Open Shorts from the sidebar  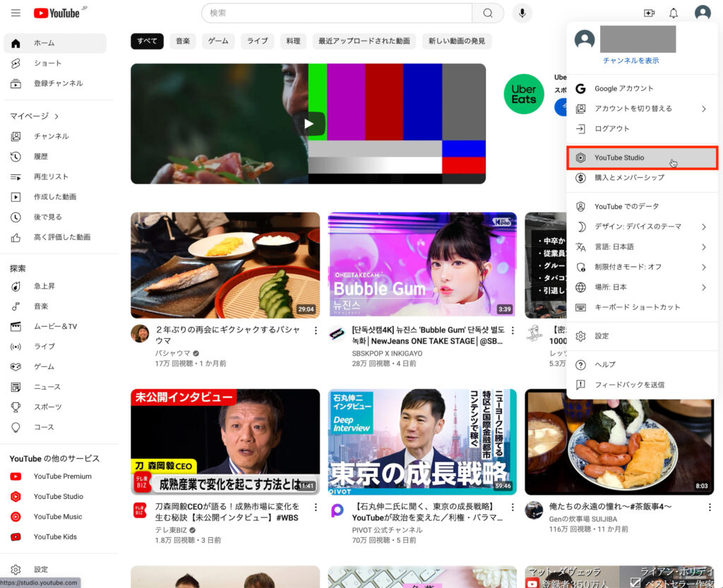pos(47,64)
